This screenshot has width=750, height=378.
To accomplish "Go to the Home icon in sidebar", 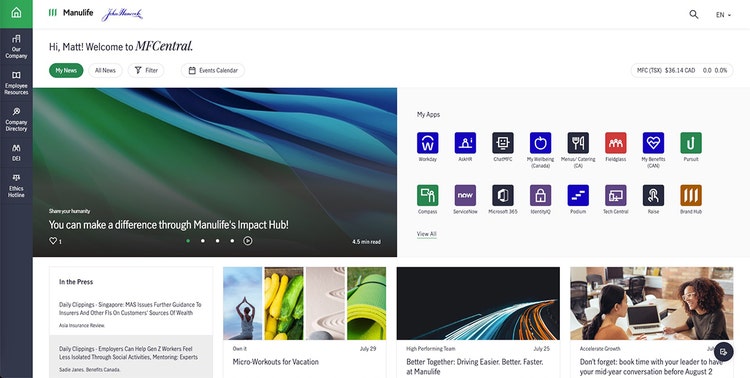I will [16, 13].
